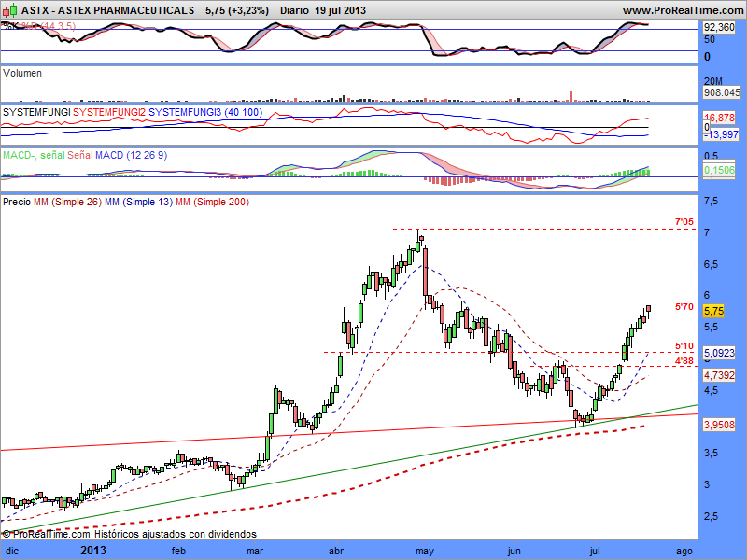Click the 5,75 (+3,23%) quote text
The height and width of the screenshot is (560, 747).
(237, 10)
